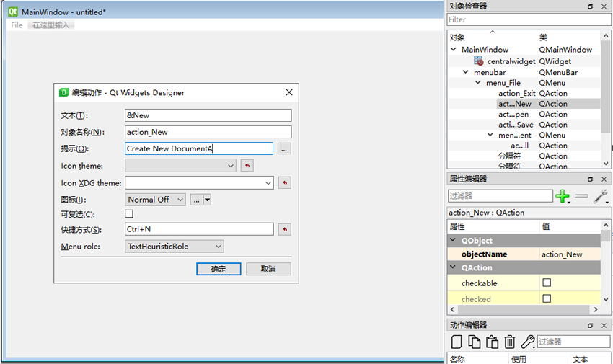Open the wrench configure icon in Action Editor

[x=528, y=342]
